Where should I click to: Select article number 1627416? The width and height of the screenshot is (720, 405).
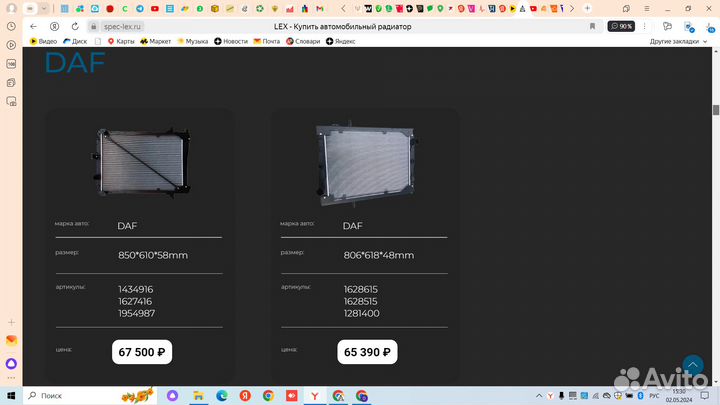coord(135,301)
